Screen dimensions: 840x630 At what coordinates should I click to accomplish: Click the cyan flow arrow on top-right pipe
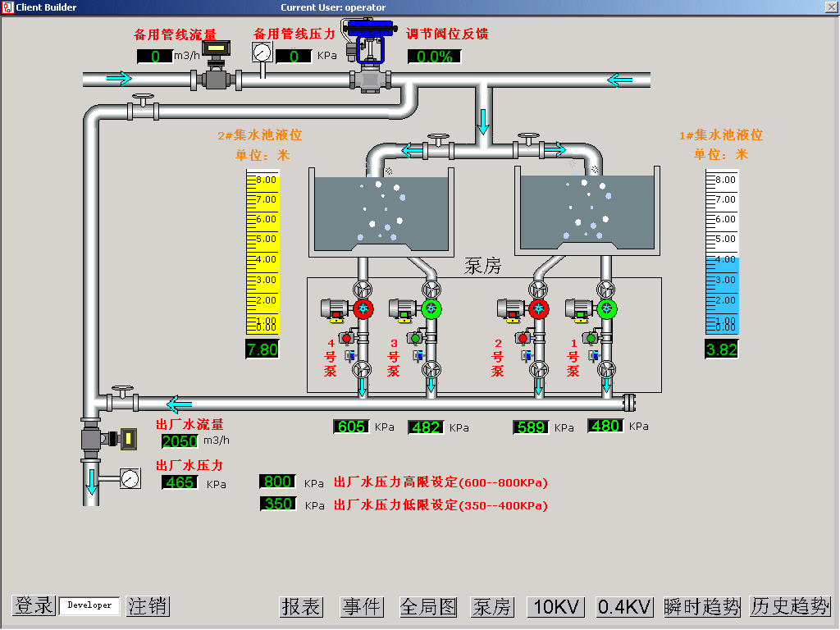coord(621,80)
